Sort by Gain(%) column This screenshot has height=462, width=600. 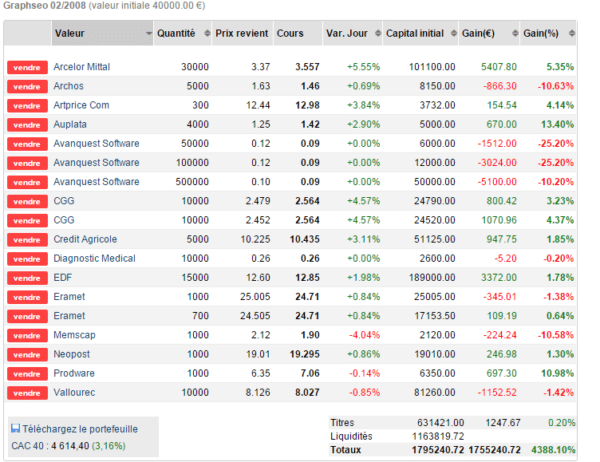(x=548, y=33)
